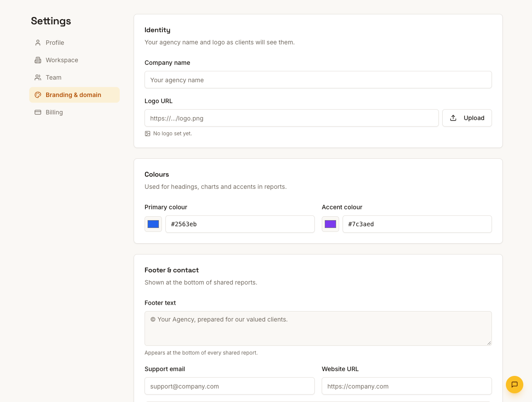Open the accent colour swatch picker
Screen dimensions: 532x402
[330, 224]
